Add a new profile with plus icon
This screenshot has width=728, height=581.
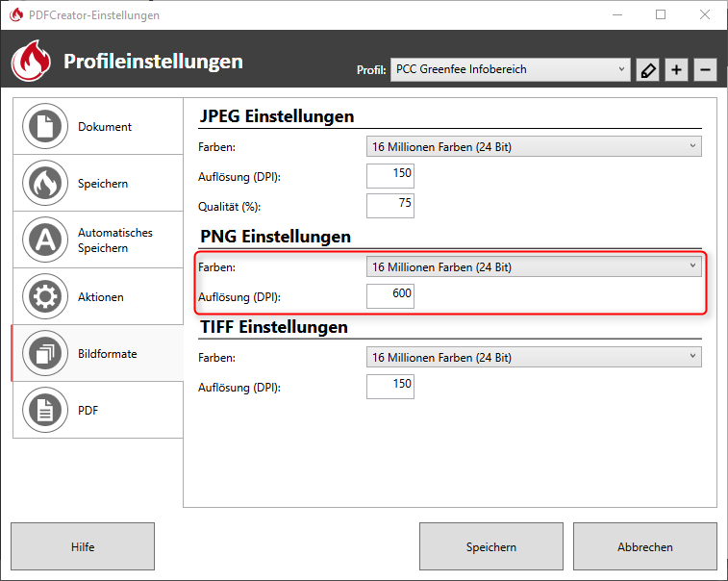(676, 70)
